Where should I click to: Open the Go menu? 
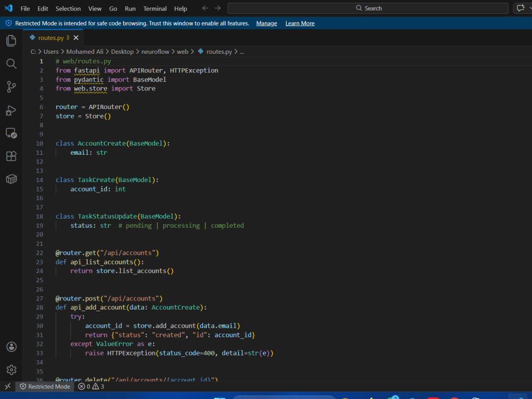[x=113, y=9]
